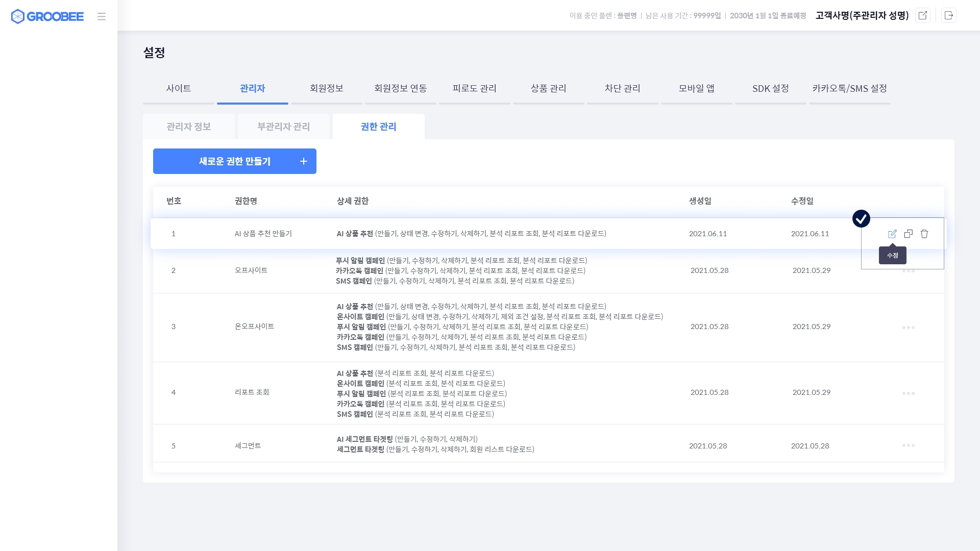Select the 부관리자 관리 sub-tab
Viewport: 980px width, 551px height.
(284, 127)
